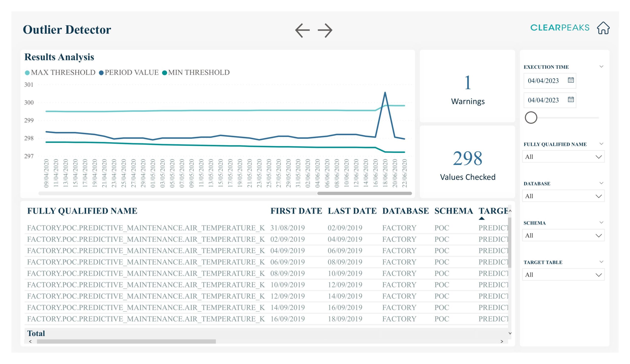Click POC cell in 12/09/2019 row
The width and height of the screenshot is (630, 364).
[x=441, y=296]
